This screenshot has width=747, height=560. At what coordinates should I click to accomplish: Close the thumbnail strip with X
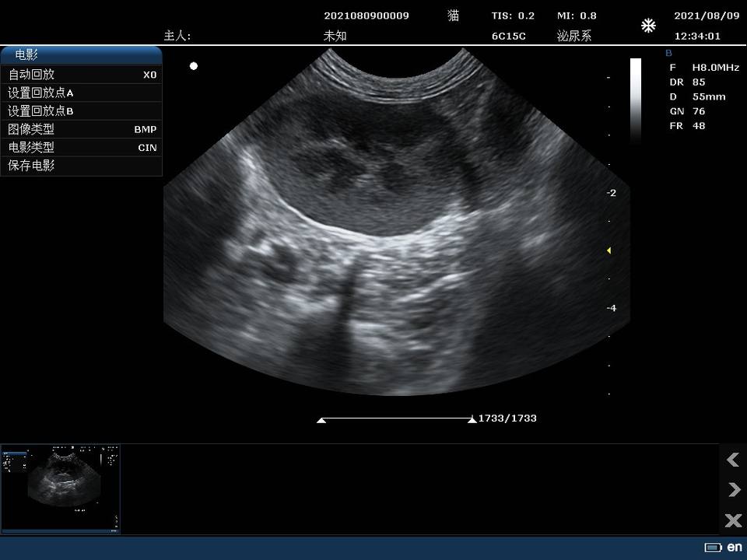pos(733,520)
